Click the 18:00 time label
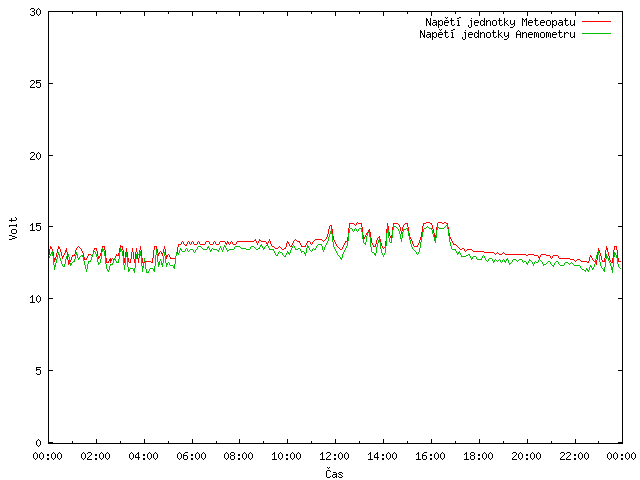The height and width of the screenshot is (480, 640). [478, 456]
